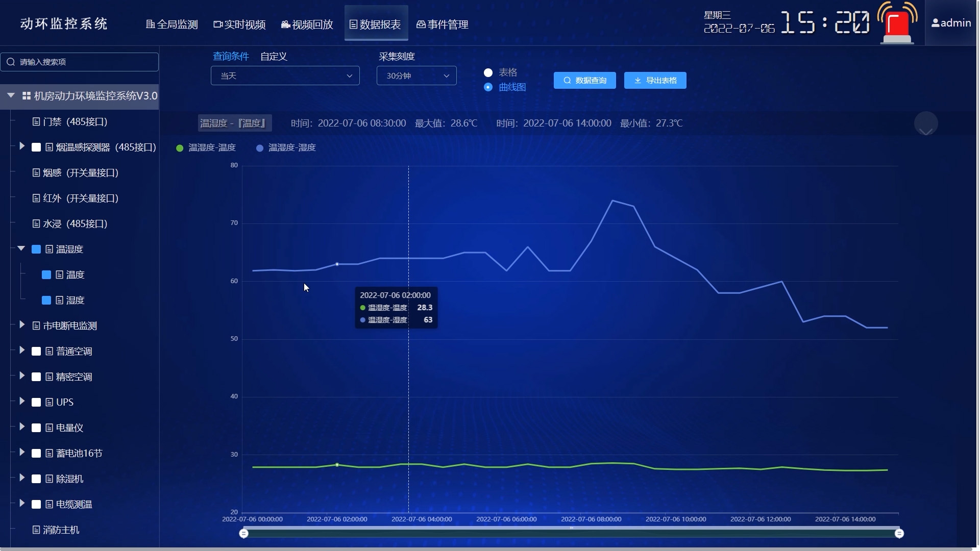Click the red alarm siren icon

point(897,24)
